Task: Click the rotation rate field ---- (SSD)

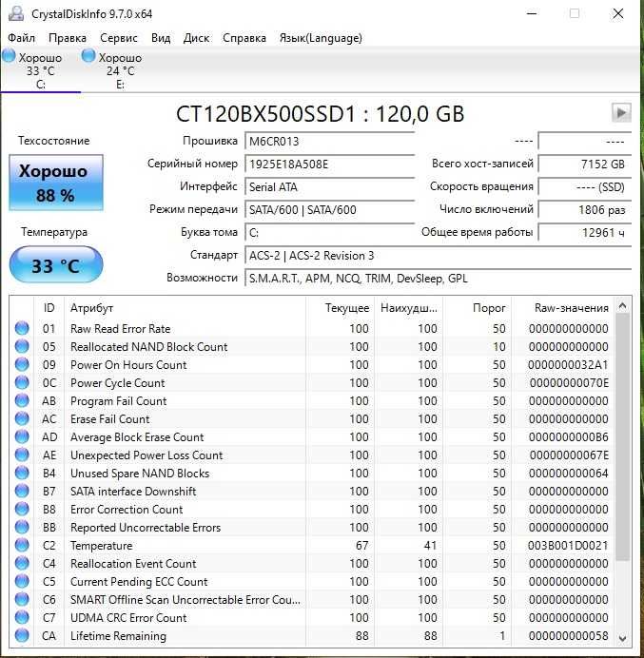Action: tap(584, 186)
